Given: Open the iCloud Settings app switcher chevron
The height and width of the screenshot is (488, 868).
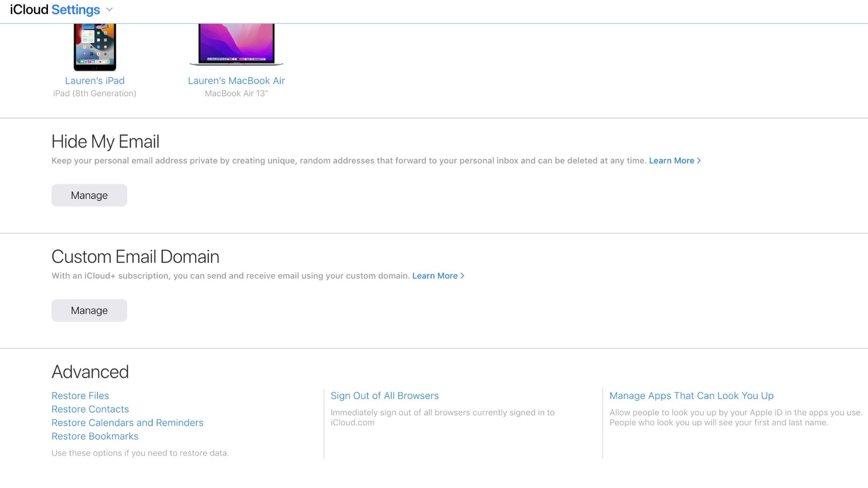Looking at the screenshot, I should (x=109, y=9).
